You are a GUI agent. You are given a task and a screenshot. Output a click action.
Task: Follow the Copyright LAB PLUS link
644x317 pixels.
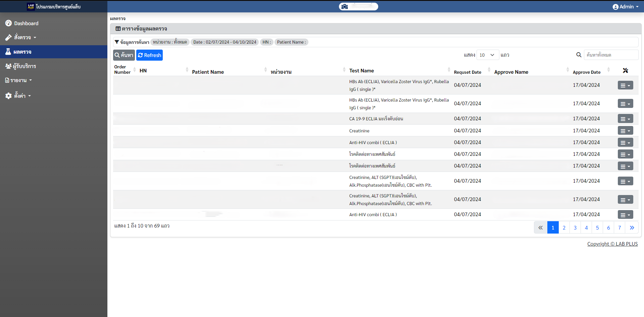[x=612, y=244]
